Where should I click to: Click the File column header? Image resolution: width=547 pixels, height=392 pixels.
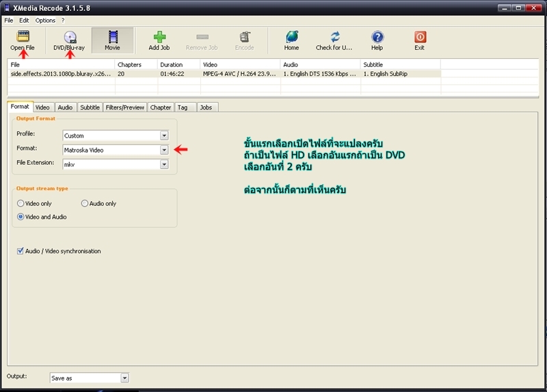61,64
